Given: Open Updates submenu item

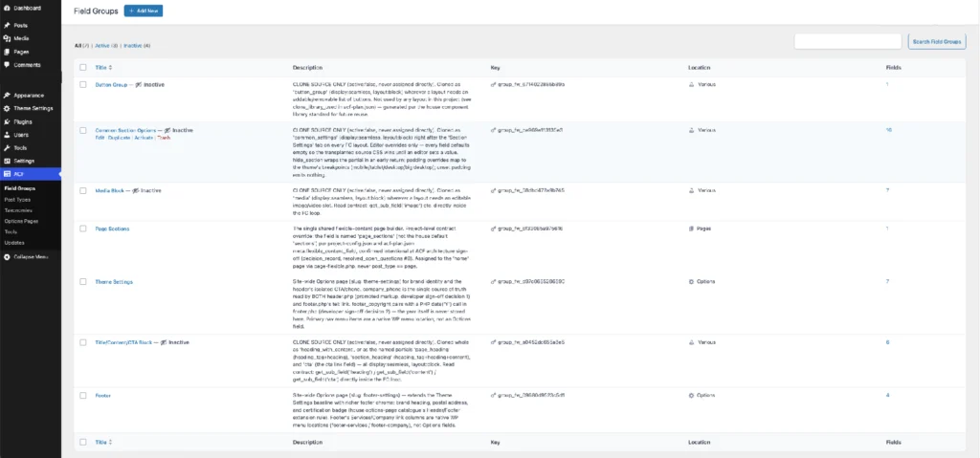Looking at the screenshot, I should (x=14, y=243).
